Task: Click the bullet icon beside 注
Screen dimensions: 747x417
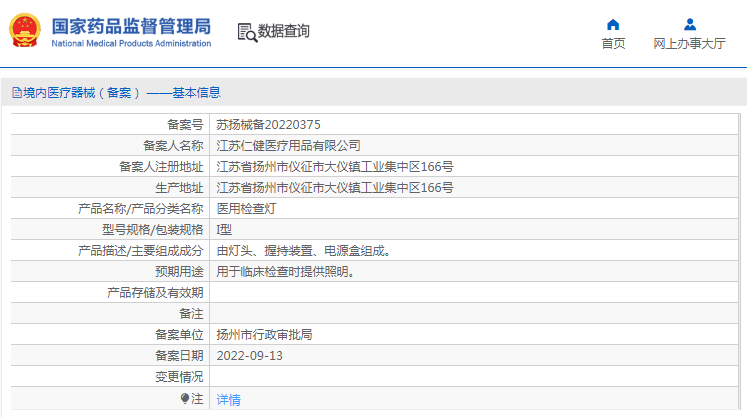Action: [x=185, y=398]
